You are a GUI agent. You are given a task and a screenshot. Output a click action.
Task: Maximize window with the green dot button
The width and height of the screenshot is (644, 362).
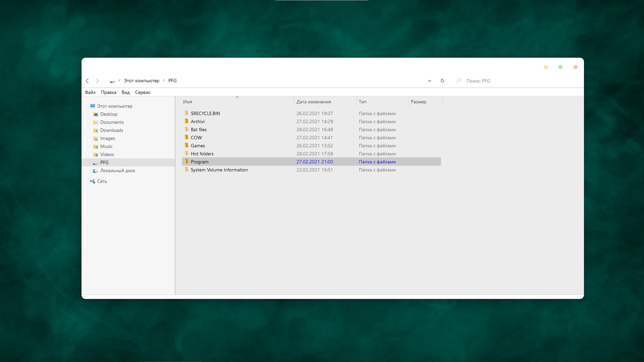560,67
